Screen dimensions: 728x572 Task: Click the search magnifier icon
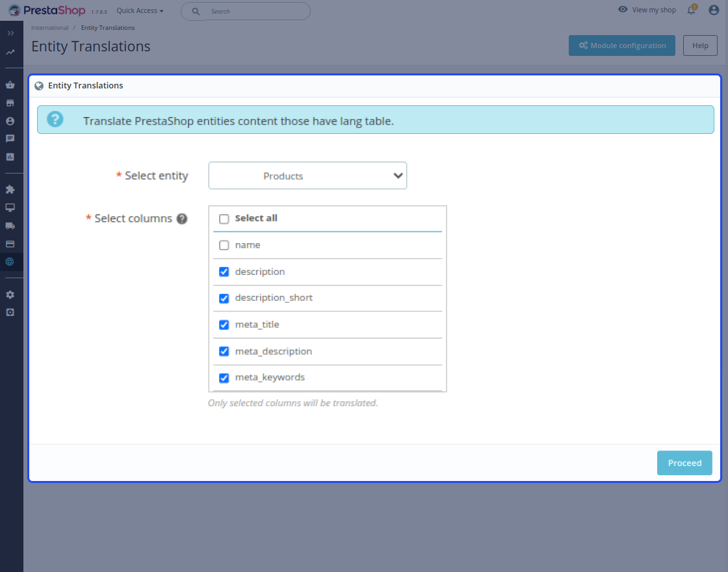click(x=196, y=12)
